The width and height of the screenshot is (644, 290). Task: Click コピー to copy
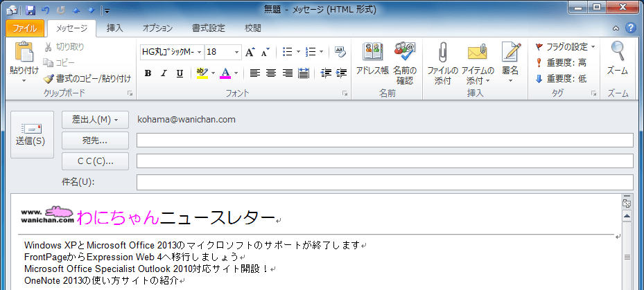tap(59, 63)
